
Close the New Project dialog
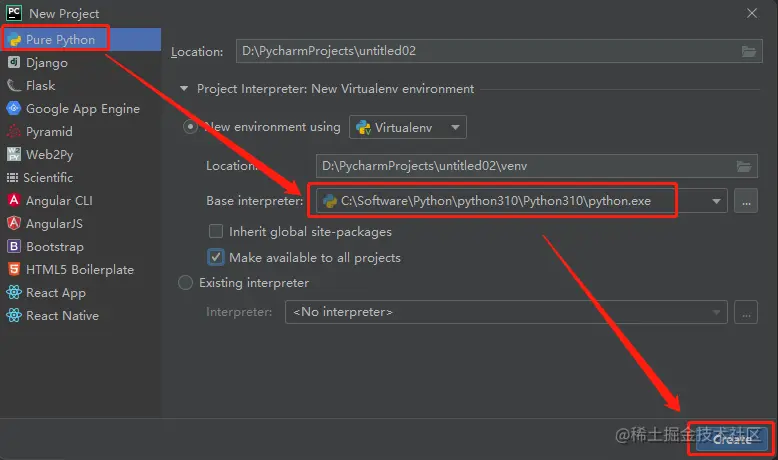click(x=752, y=13)
